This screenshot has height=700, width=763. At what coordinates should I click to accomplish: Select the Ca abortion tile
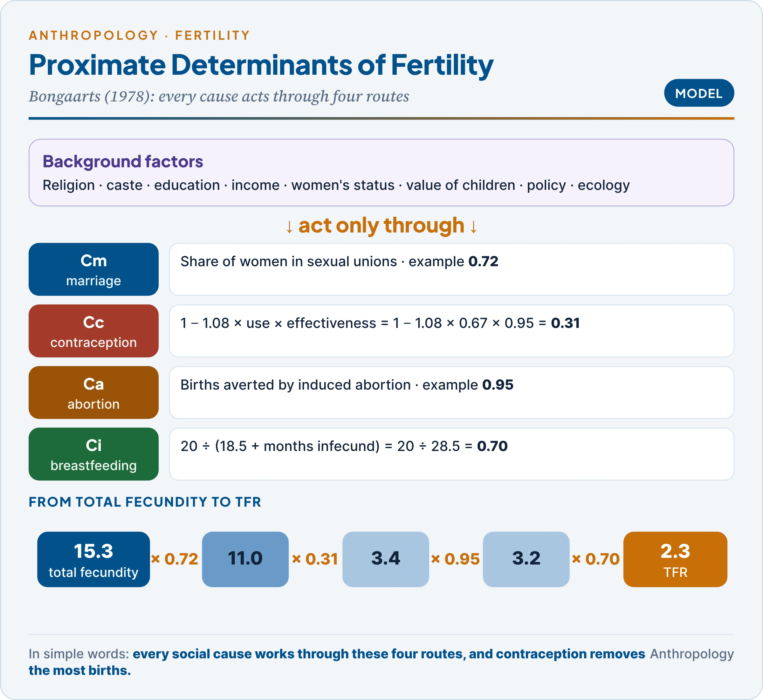pos(93,392)
